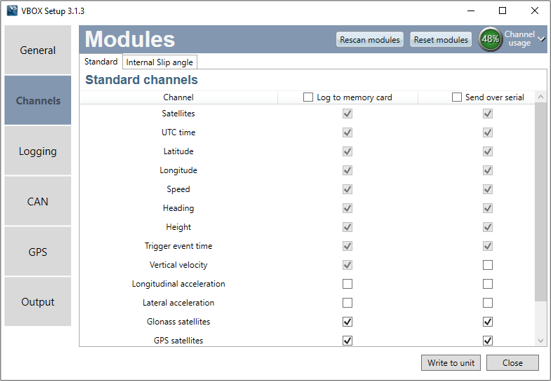The width and height of the screenshot is (551, 381).
Task: Select the UTC time channel name
Action: pos(178,133)
